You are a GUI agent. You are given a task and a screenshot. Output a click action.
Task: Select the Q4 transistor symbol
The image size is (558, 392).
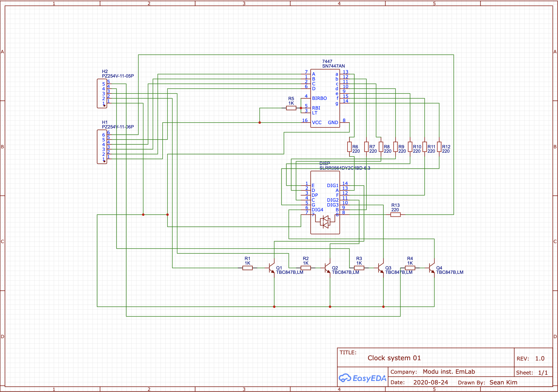[x=432, y=268]
